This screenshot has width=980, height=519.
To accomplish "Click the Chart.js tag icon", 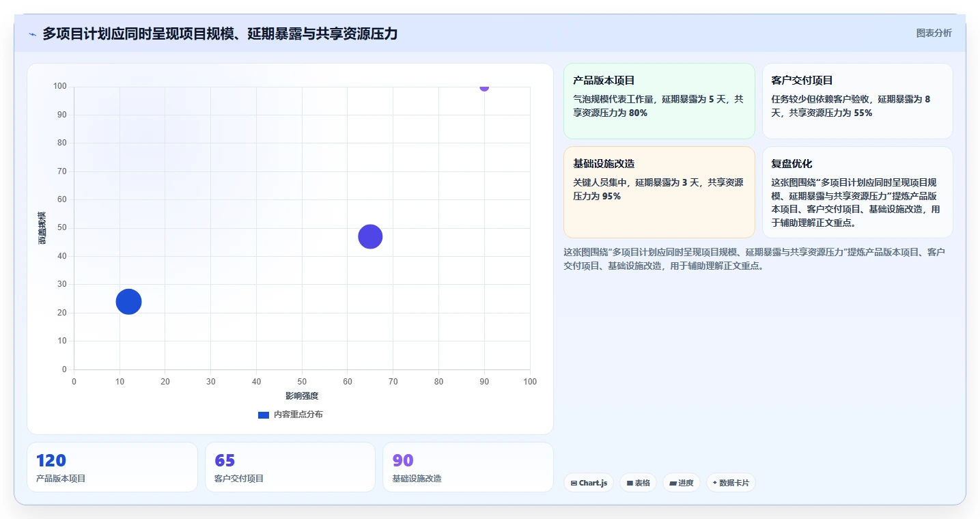I will coord(574,483).
